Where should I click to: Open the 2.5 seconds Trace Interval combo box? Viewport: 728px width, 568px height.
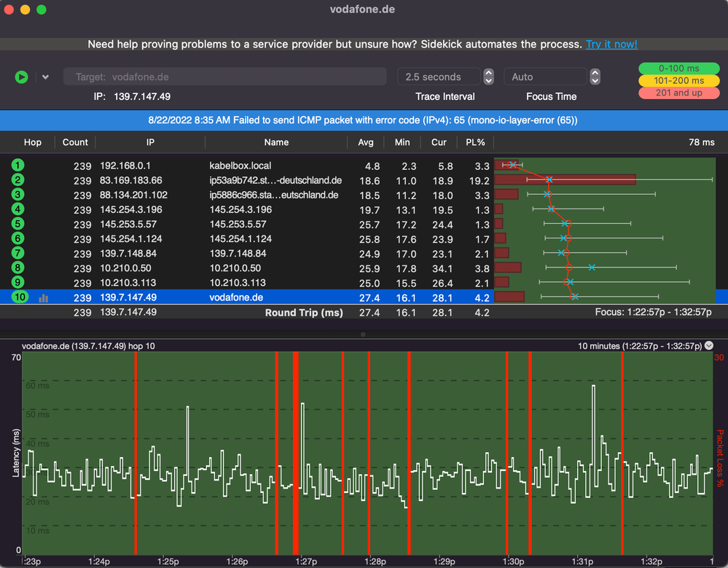coord(439,77)
